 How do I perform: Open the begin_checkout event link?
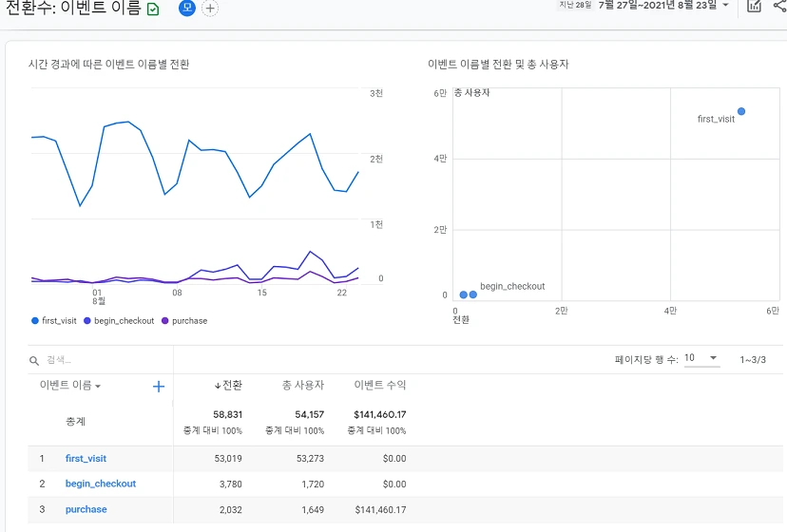[x=101, y=484]
